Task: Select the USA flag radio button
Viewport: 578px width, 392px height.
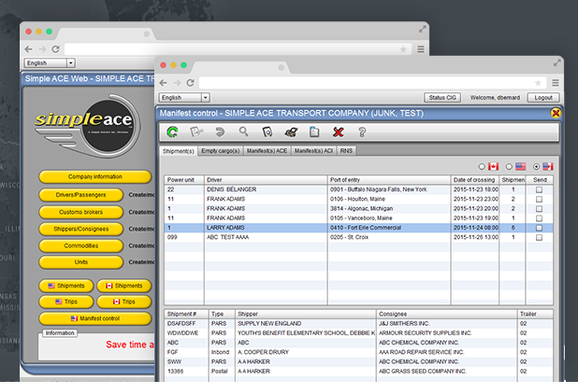Action: coord(509,167)
